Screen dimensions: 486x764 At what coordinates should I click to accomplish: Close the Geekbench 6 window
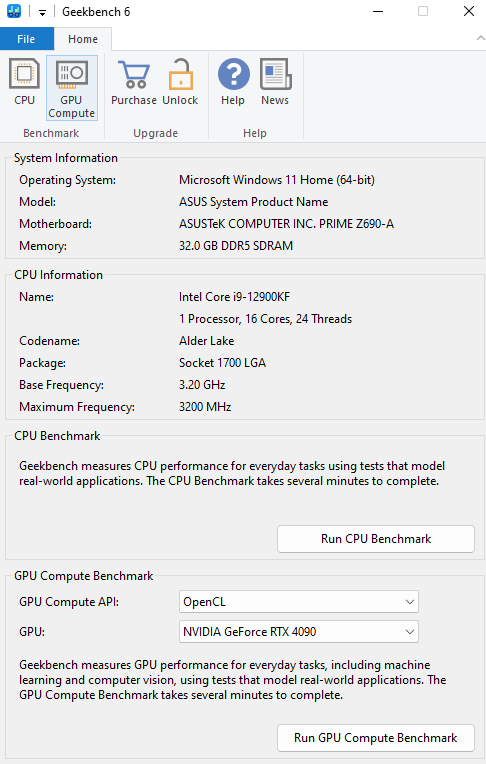tap(469, 11)
